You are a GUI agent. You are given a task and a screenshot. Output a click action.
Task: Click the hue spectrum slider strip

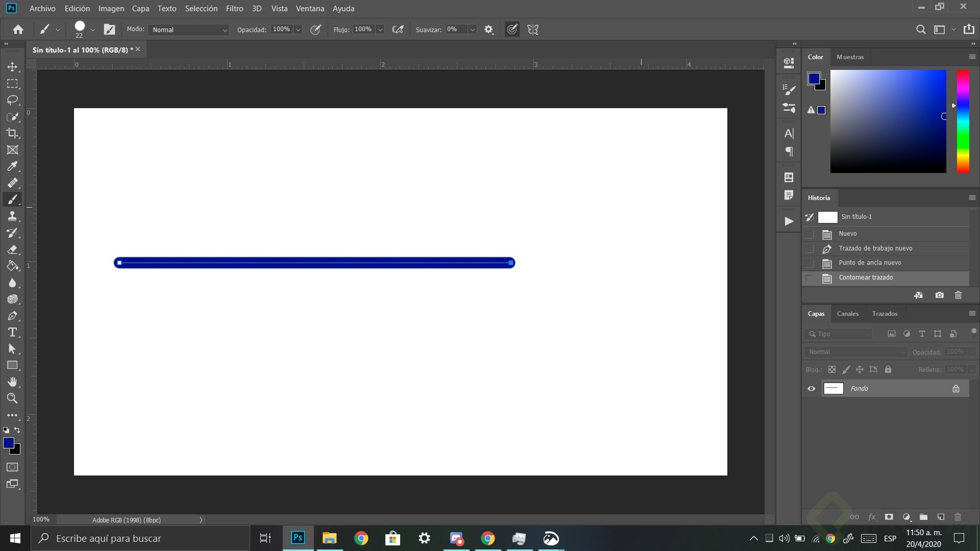(963, 121)
